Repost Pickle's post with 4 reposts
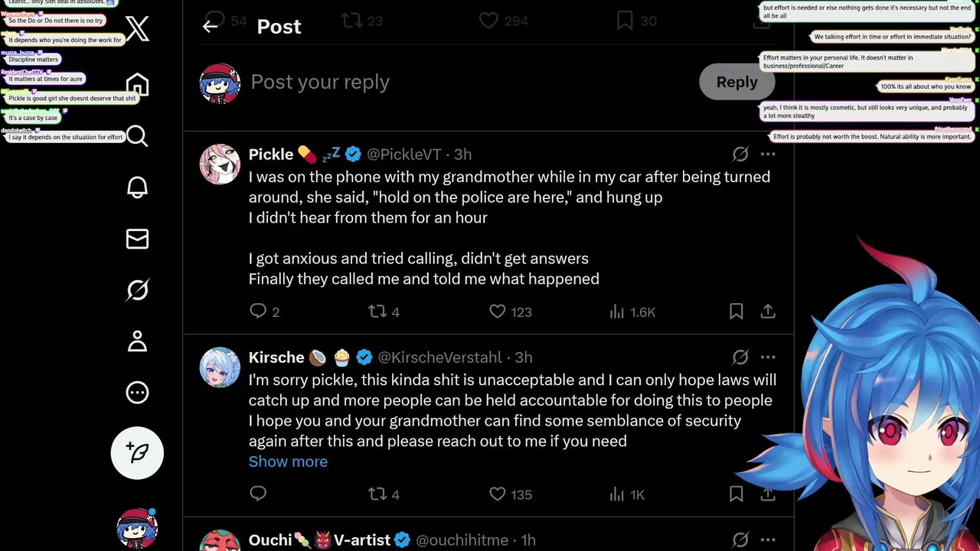Viewport: 980px width, 551px height. 377,311
